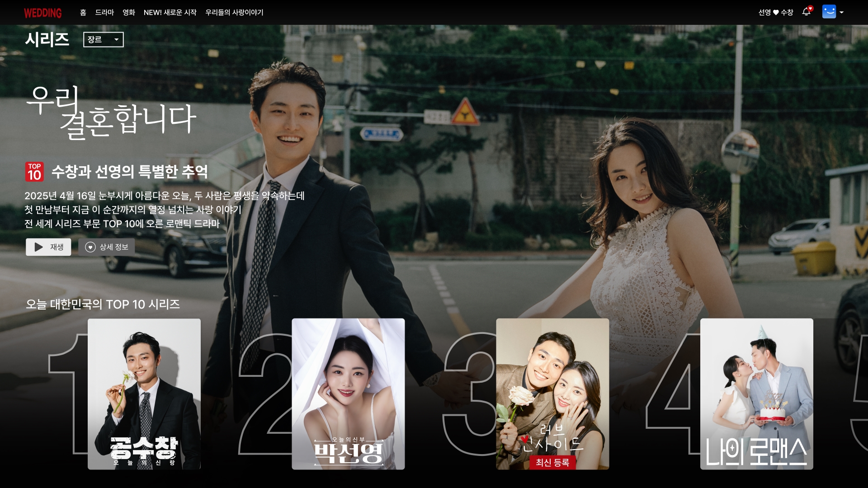Click the 선영 ♥ 수창 profile name
The height and width of the screenshot is (488, 868).
point(776,13)
